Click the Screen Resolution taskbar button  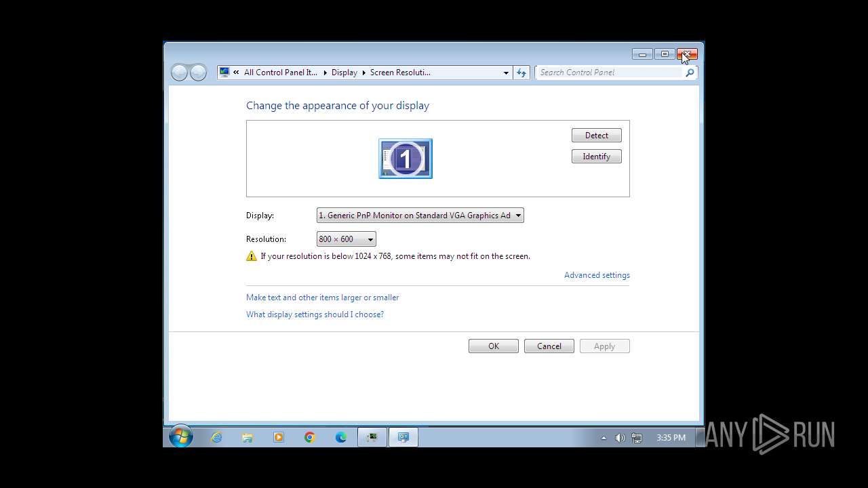pos(403,437)
